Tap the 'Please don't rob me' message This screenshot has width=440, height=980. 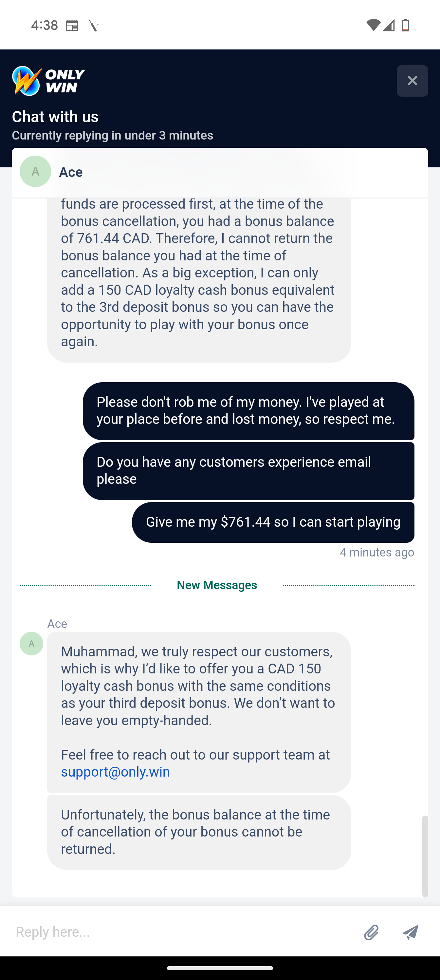point(248,411)
